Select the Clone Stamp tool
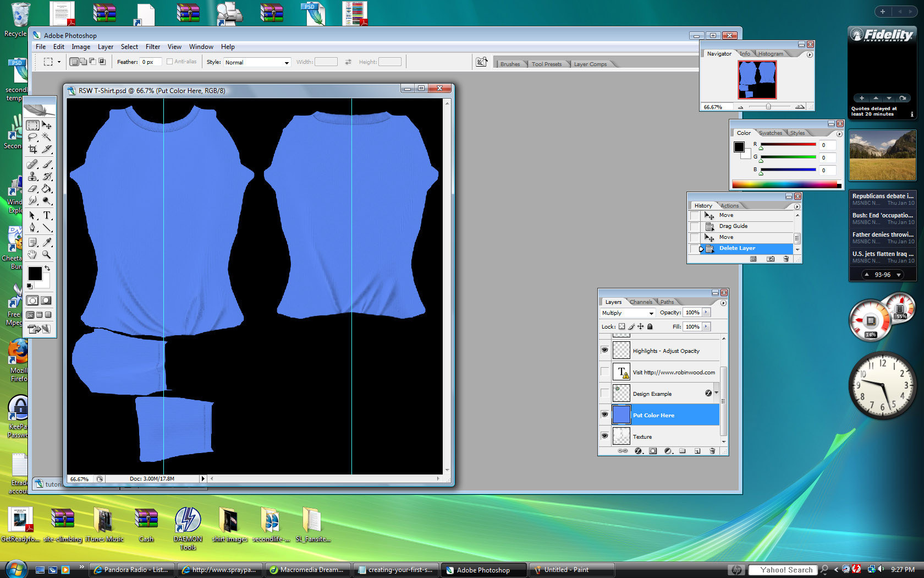This screenshot has height=578, width=924. tap(32, 176)
